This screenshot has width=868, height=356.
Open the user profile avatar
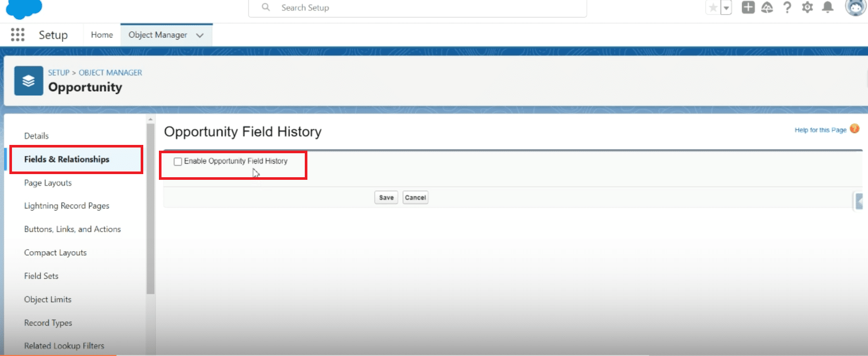(x=855, y=7)
